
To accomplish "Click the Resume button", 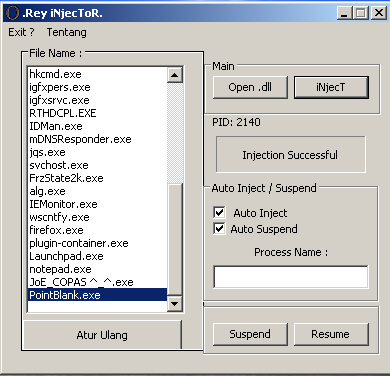I will tap(331, 334).
